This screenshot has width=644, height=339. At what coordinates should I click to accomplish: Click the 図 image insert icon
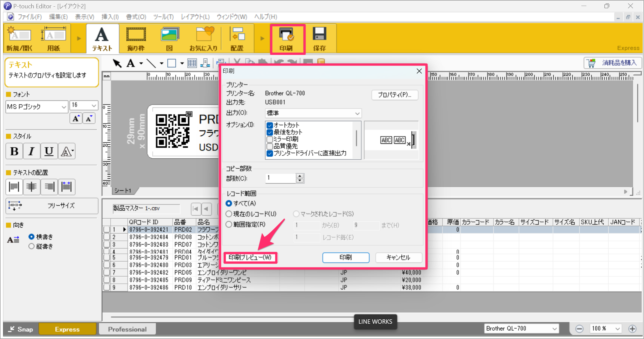(x=170, y=39)
